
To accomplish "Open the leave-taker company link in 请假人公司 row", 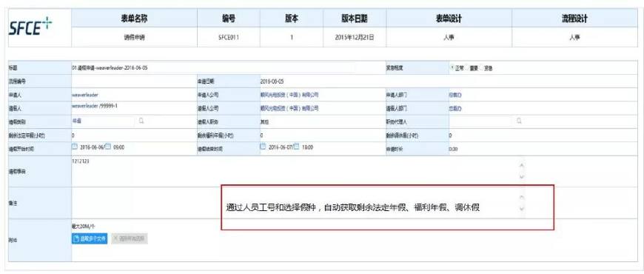I will [289, 108].
